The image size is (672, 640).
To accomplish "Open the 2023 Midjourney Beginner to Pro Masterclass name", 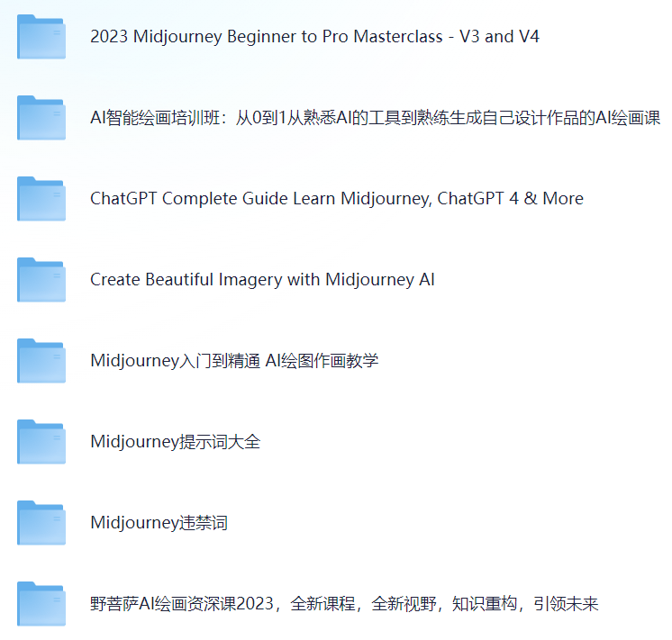I will [270, 37].
